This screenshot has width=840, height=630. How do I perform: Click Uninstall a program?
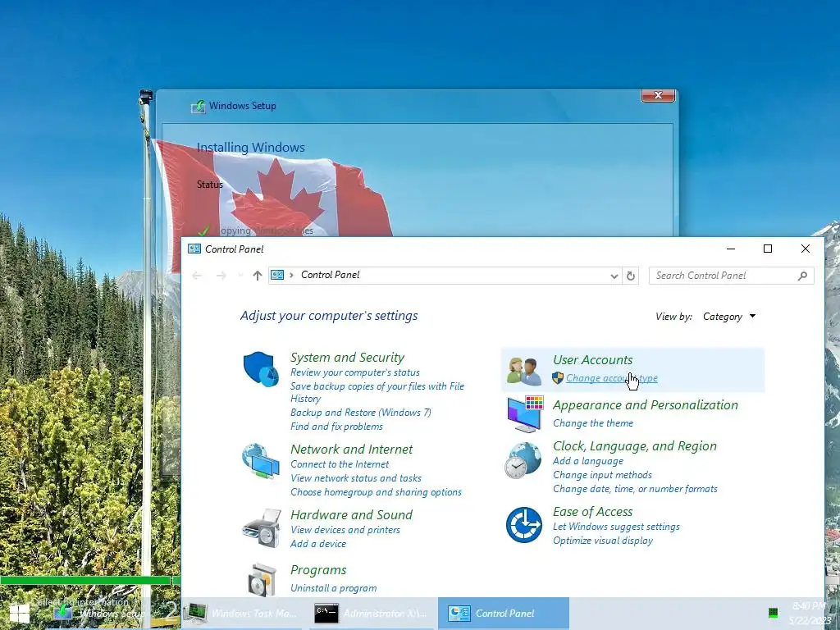[x=333, y=588]
